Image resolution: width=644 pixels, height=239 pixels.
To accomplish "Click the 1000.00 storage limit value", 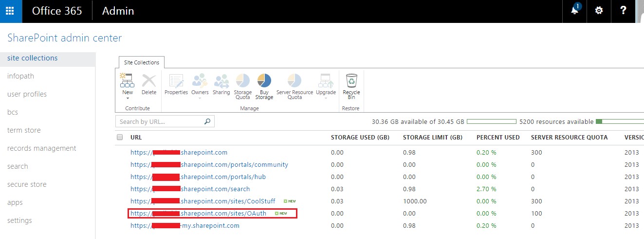I will tap(415, 201).
